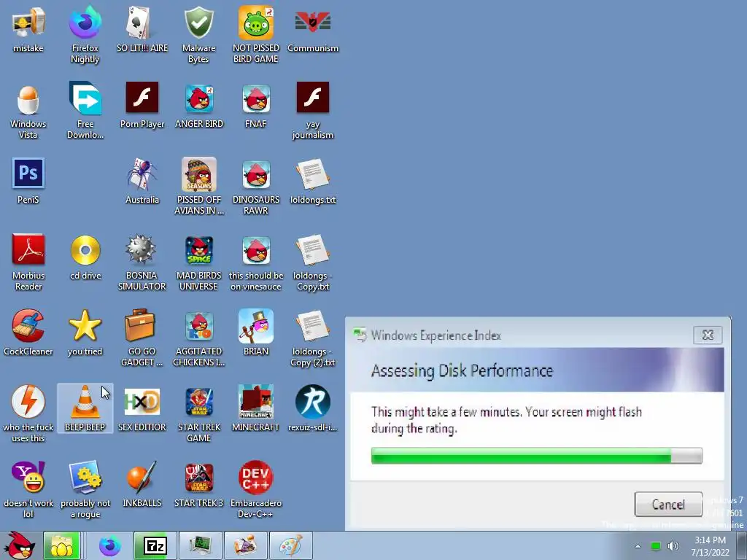Open the 'you tried' star icon

pos(85,332)
